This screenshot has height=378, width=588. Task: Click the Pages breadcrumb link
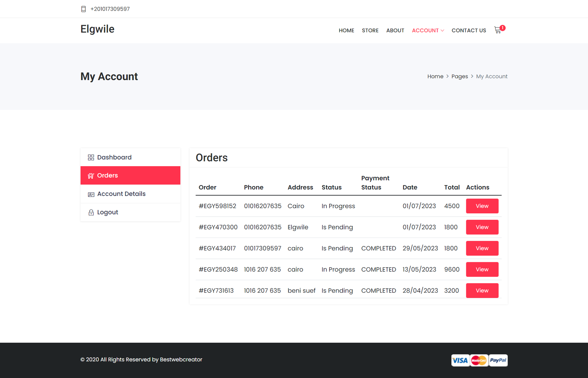[x=459, y=76]
